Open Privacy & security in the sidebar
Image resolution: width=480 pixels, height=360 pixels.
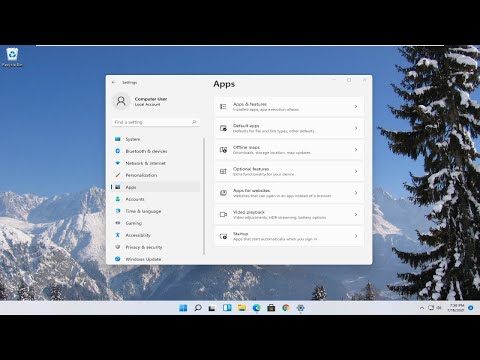tap(155, 247)
